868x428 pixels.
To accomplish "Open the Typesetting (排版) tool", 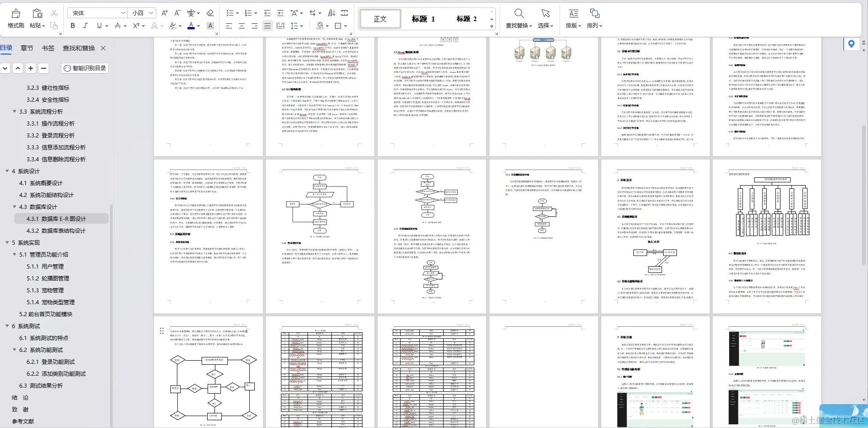I will (x=573, y=18).
